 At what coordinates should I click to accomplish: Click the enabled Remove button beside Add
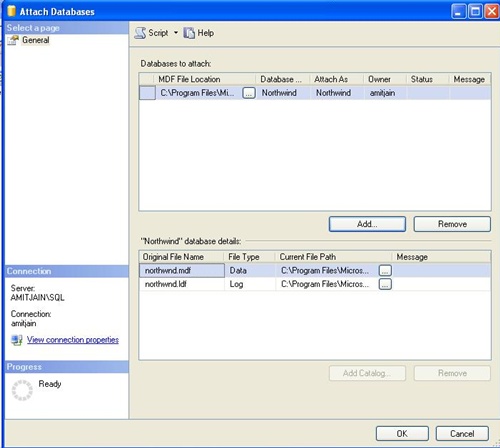point(452,224)
